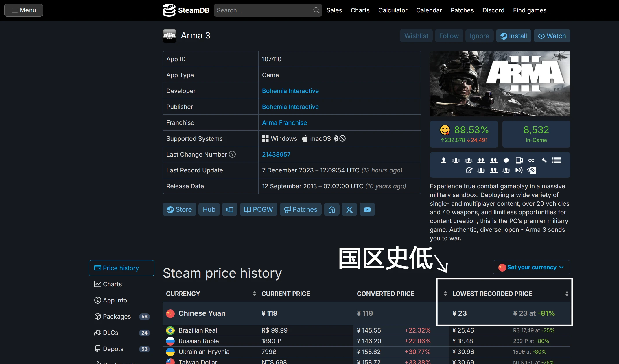Screen dimensions: 619x364
Task: Switch to the App info sidebar tab
Action: (114, 300)
